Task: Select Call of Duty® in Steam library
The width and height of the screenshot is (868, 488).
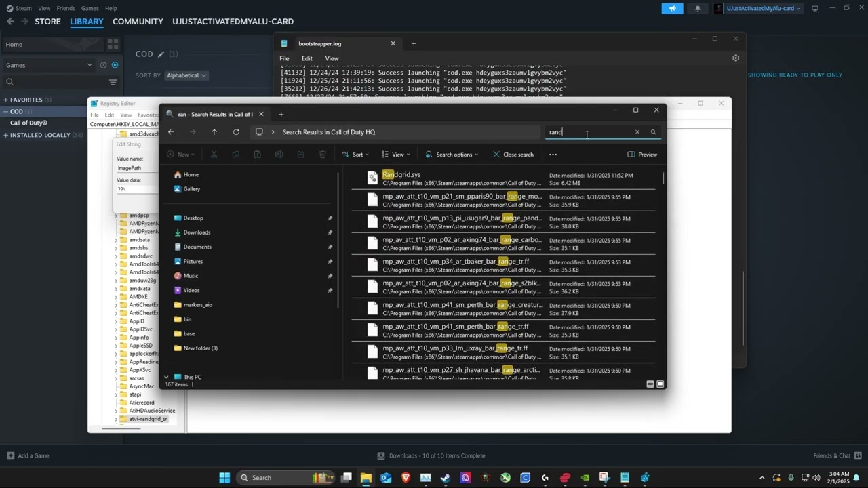Action: 28,123
